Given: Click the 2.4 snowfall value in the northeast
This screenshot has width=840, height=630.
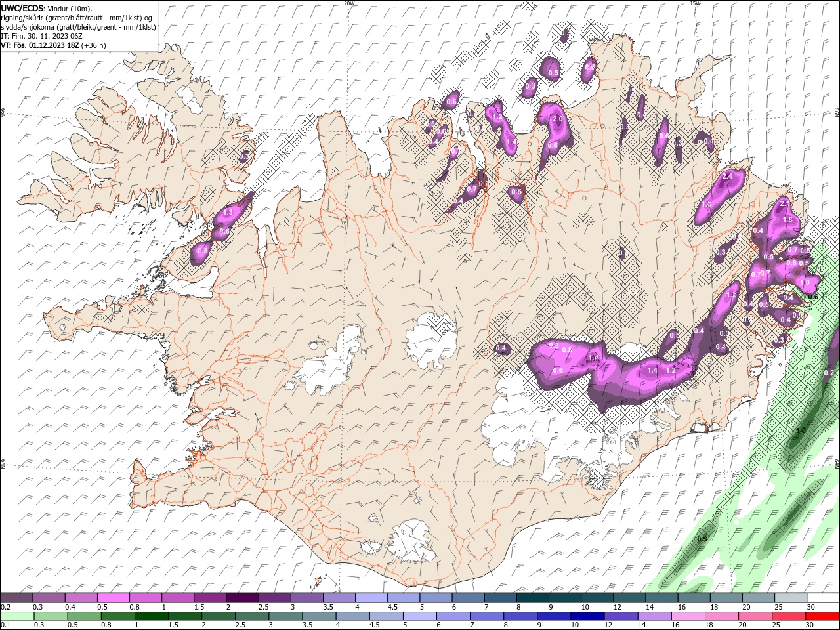Looking at the screenshot, I should 726,177.
